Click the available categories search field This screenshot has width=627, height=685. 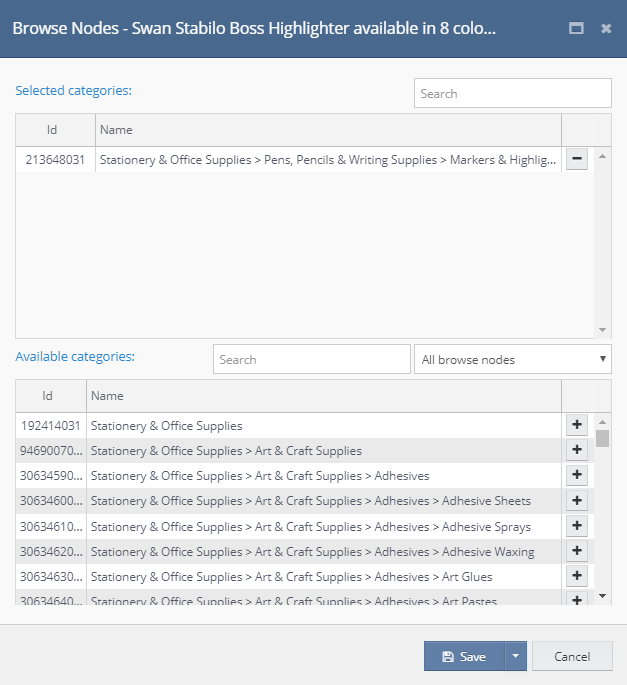tap(311, 359)
